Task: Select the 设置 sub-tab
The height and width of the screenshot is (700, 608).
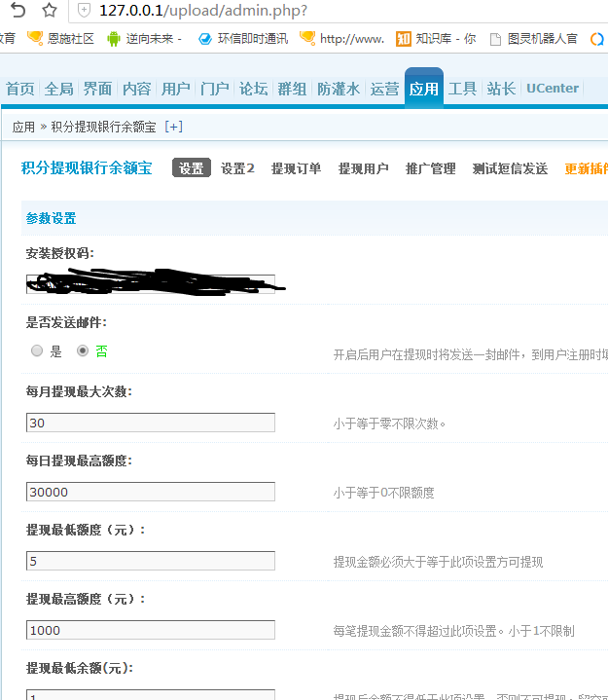Action: pos(192,168)
